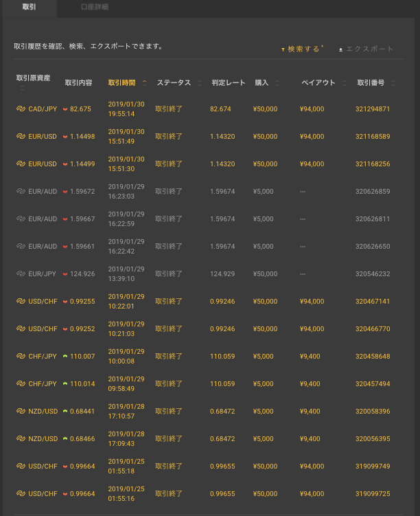This screenshot has width=420, height=516.
Task: Click the down arrow icon next to 124.926
Action: click(x=65, y=273)
